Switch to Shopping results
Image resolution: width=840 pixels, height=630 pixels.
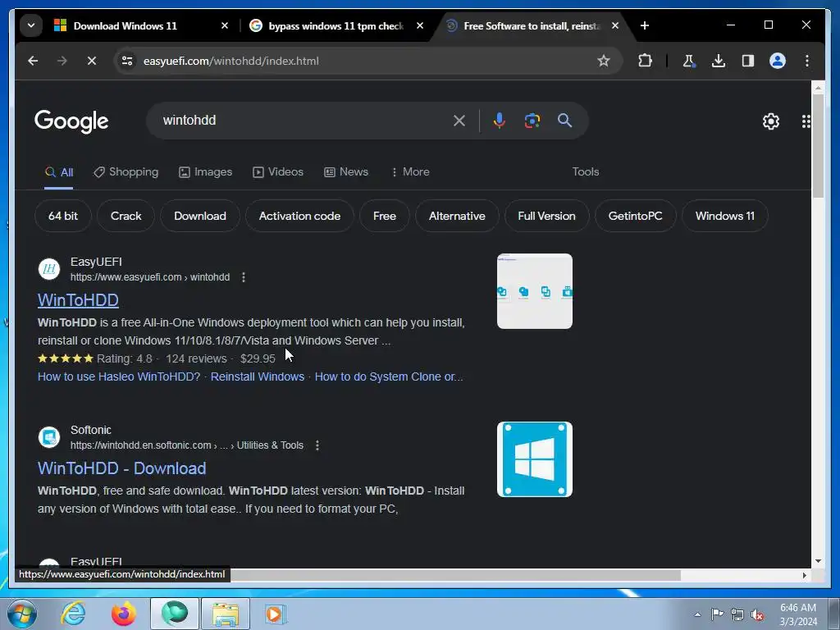126,172
